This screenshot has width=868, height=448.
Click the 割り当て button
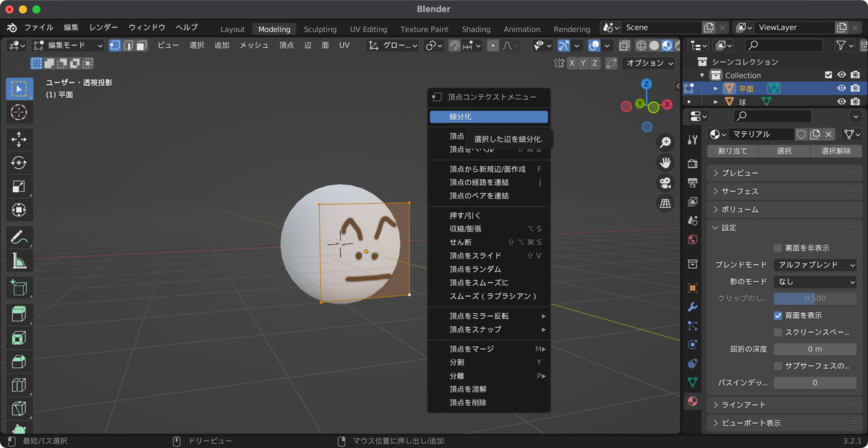[x=733, y=151]
